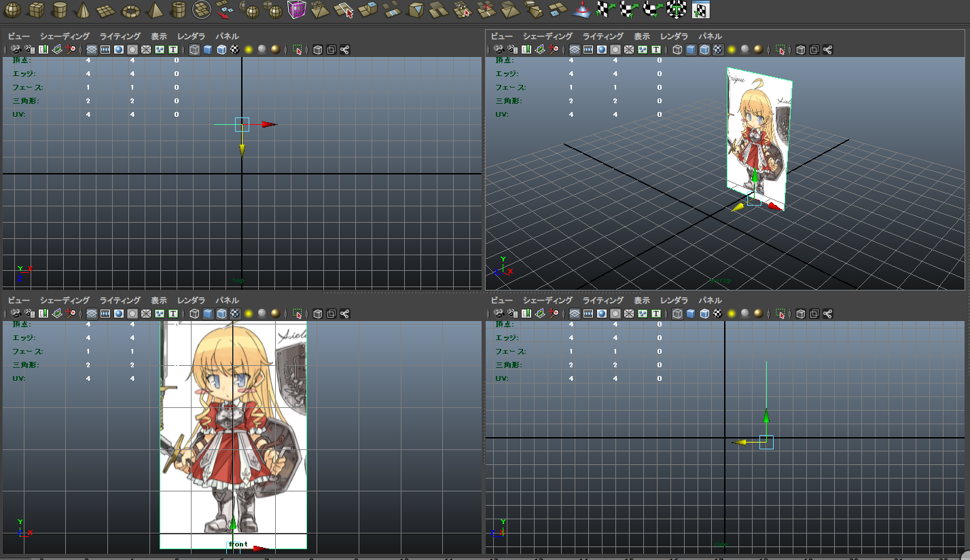Screen dimensions: 970x560
Task: Open レンダラ menu in the perspective panel
Action: click(x=675, y=36)
